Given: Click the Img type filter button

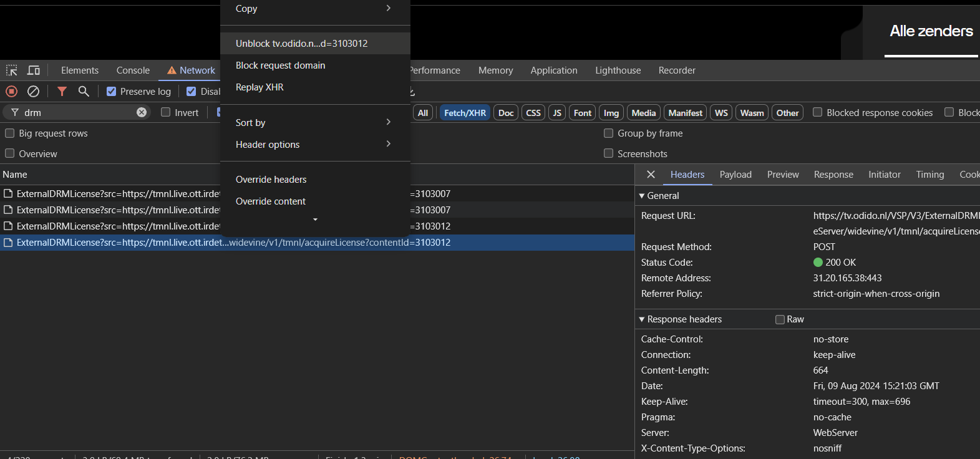Looking at the screenshot, I should click(x=611, y=113).
